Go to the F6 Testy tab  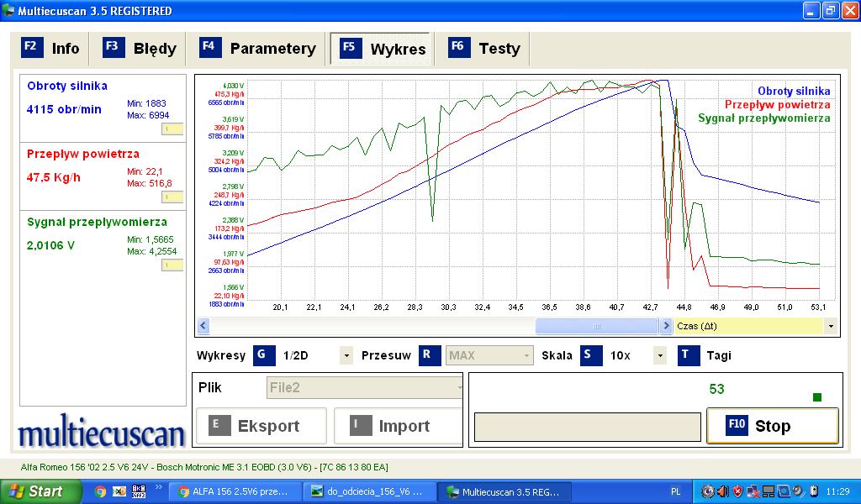483,48
